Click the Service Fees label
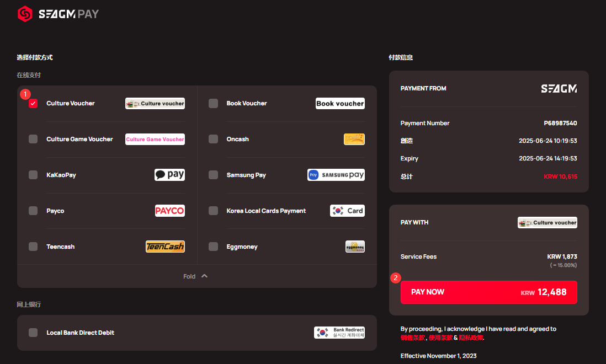This screenshot has height=364, width=606. 418,256
